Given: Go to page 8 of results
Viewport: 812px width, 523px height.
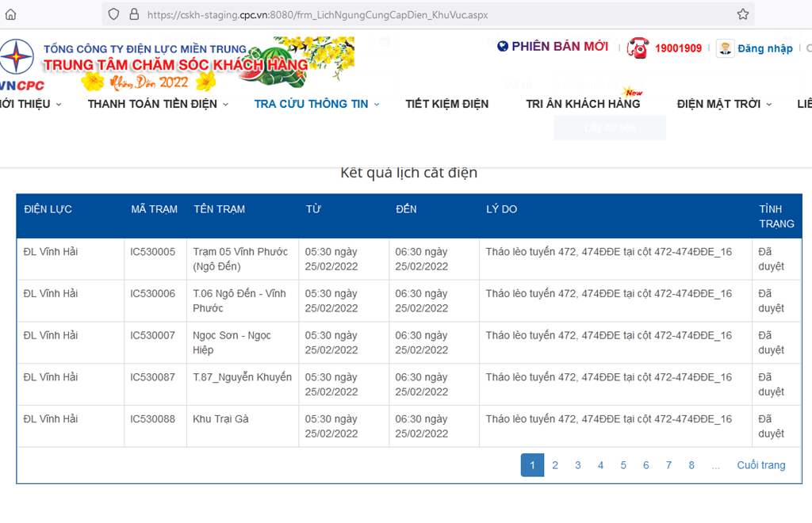Looking at the screenshot, I should (691, 465).
